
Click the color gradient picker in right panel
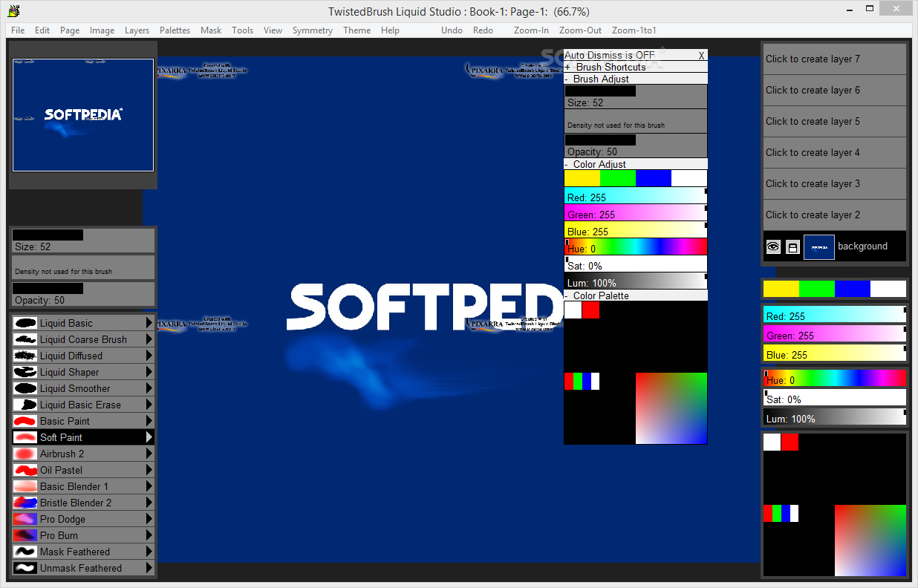click(870, 540)
